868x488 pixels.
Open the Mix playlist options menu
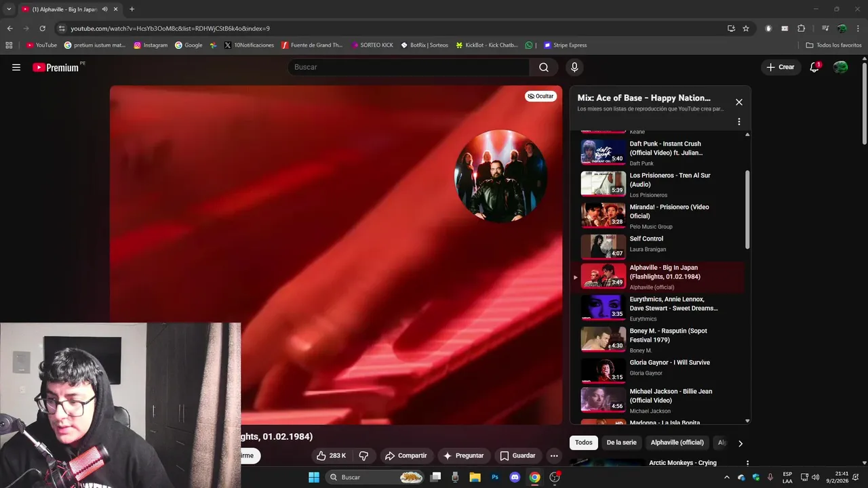739,121
